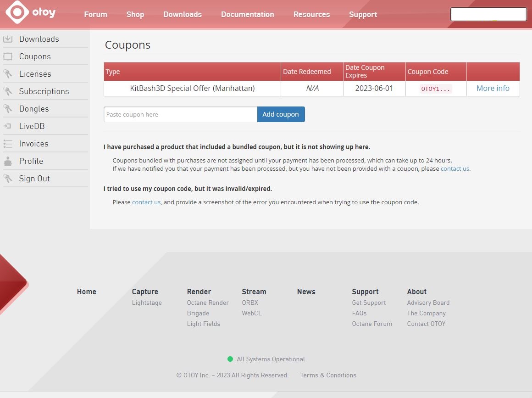Click the arrow icon beside LiveDB
This screenshot has width=532, height=398.
[x=8, y=126]
